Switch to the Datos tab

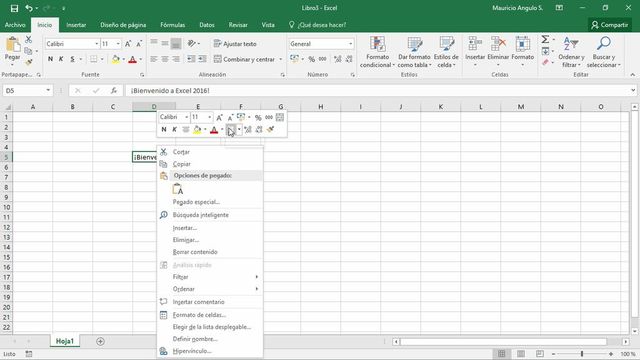(207, 25)
